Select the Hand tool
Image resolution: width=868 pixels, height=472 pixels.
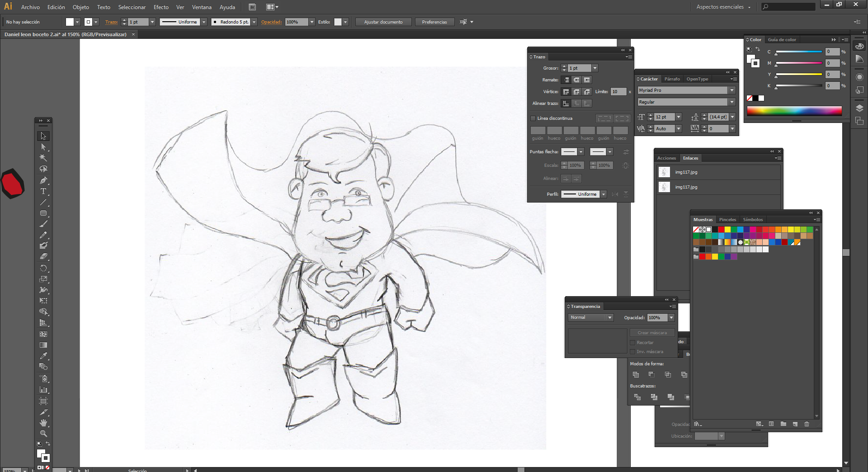coord(43,423)
